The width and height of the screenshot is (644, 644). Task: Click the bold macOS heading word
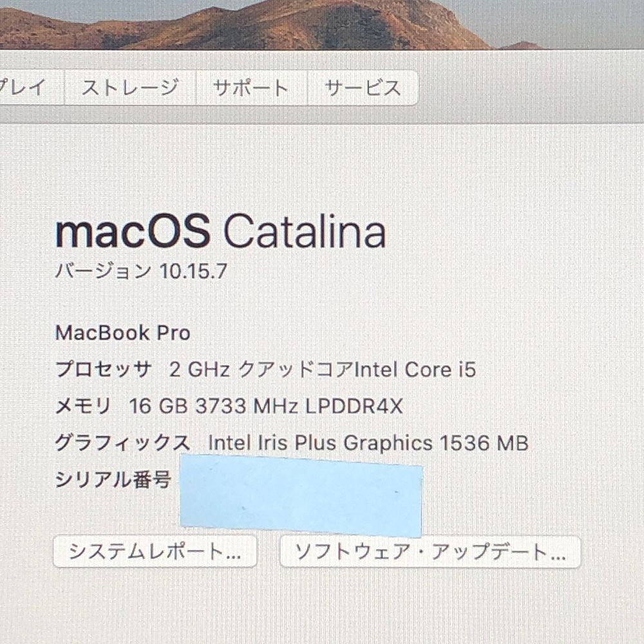(x=133, y=232)
